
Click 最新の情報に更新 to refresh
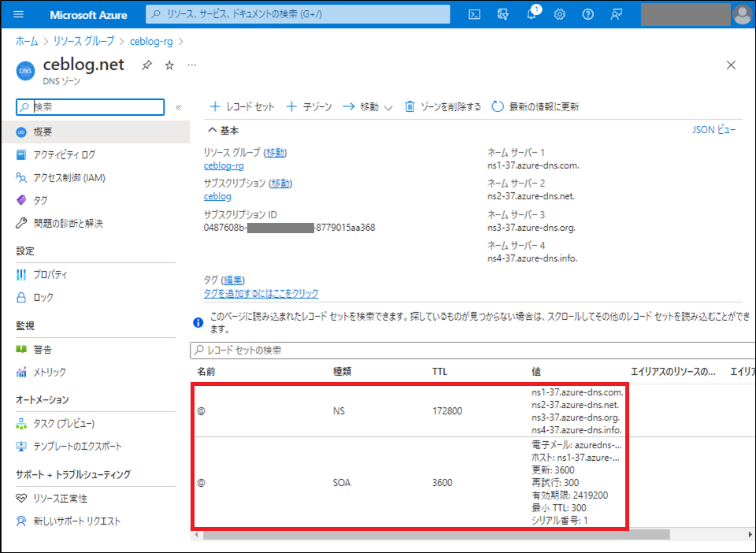pos(535,106)
